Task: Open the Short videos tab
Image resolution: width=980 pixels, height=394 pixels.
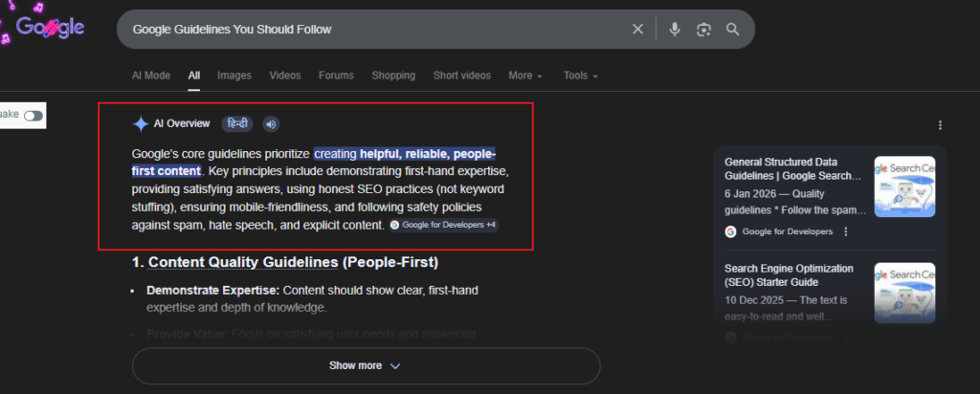Action: [461, 76]
